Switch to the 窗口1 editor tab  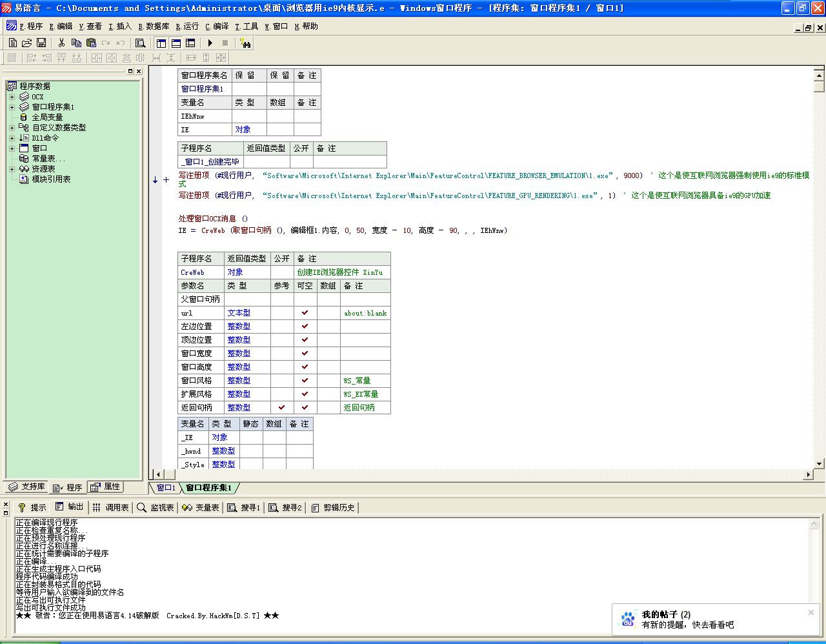(x=165, y=488)
